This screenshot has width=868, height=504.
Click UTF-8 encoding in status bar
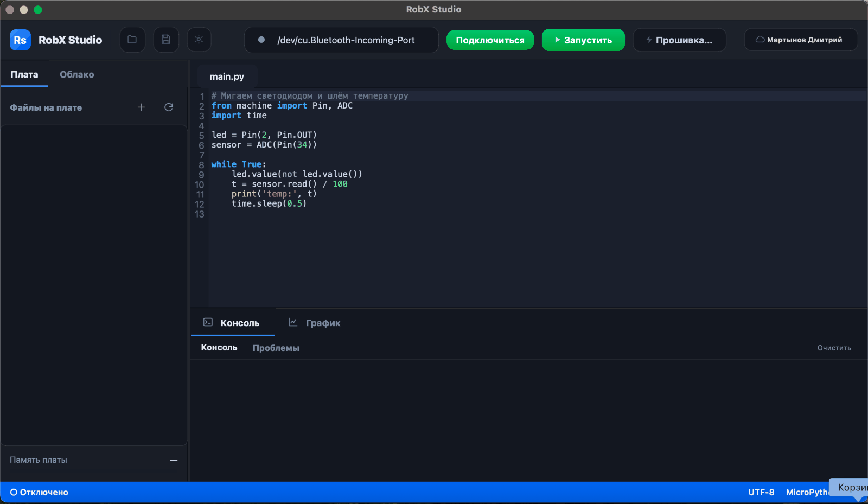tap(761, 493)
